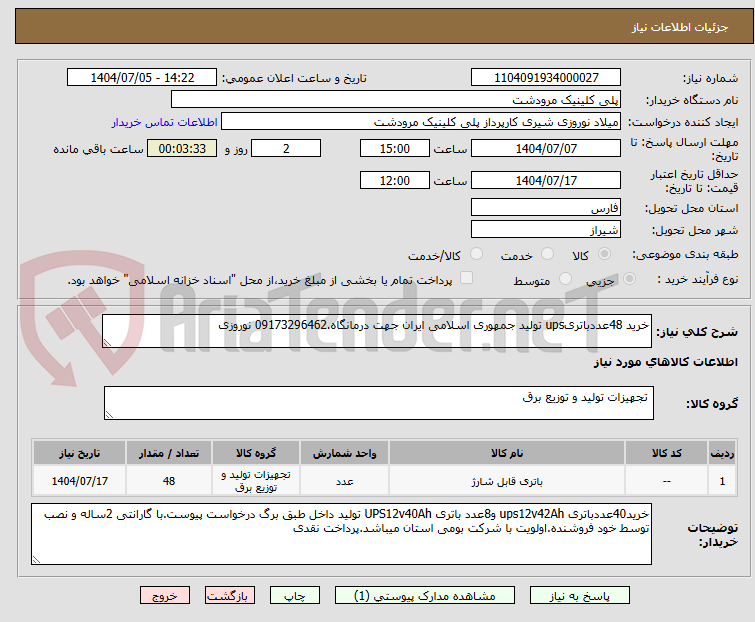
Task: Click the کد کالا column header
Action: tap(666, 453)
